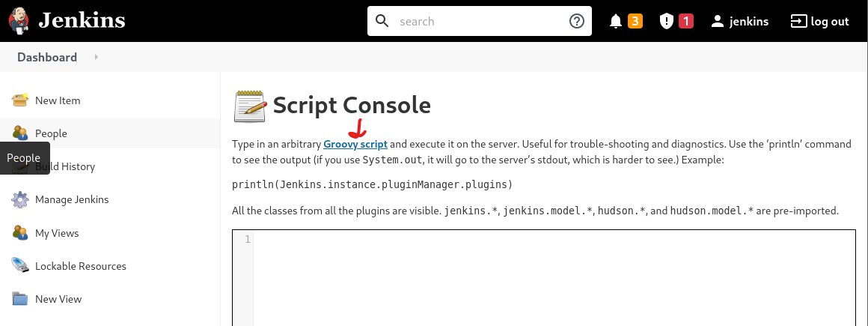This screenshot has width=868, height=326.
Task: Click inside the search box
Action: click(479, 21)
